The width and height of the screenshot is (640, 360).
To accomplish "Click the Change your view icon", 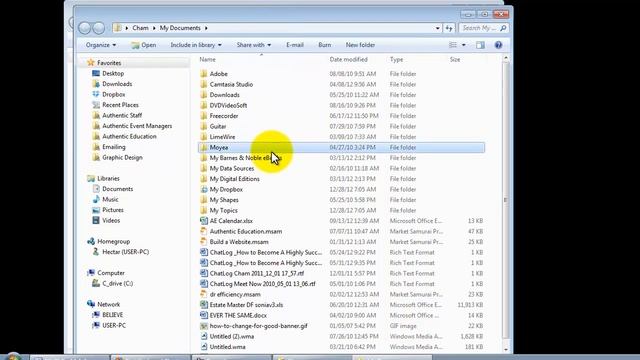I will point(453,45).
